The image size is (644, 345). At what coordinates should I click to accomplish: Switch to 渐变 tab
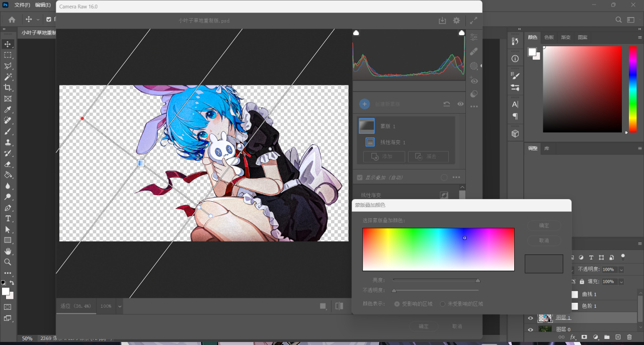coord(566,37)
